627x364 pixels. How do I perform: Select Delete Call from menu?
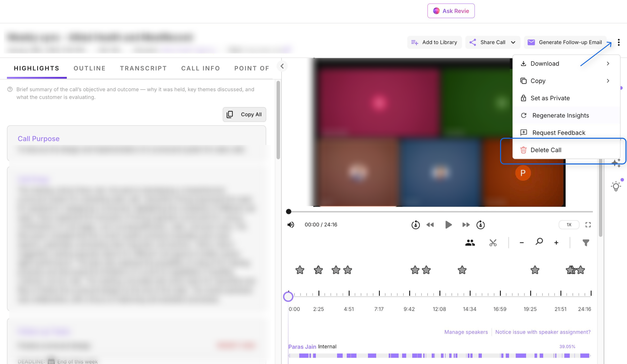(x=546, y=150)
